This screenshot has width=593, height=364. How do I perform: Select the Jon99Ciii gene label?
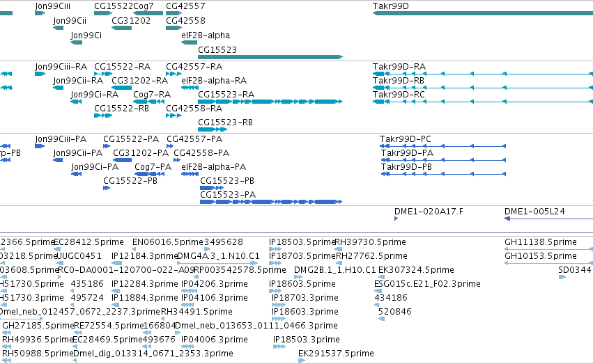52,6
